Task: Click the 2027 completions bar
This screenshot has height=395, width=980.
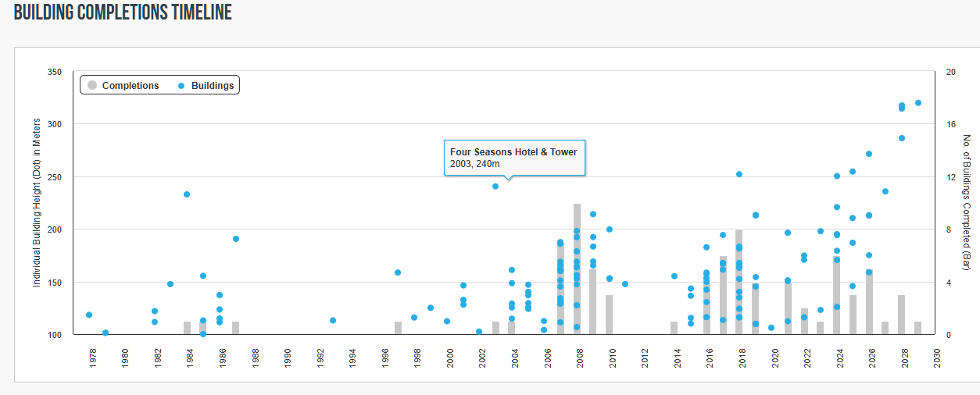Action: pyautogui.click(x=885, y=328)
